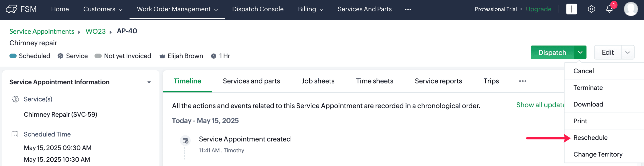Open the Edit button dropdown chevron
Image resolution: width=644 pixels, height=166 pixels.
tap(628, 52)
